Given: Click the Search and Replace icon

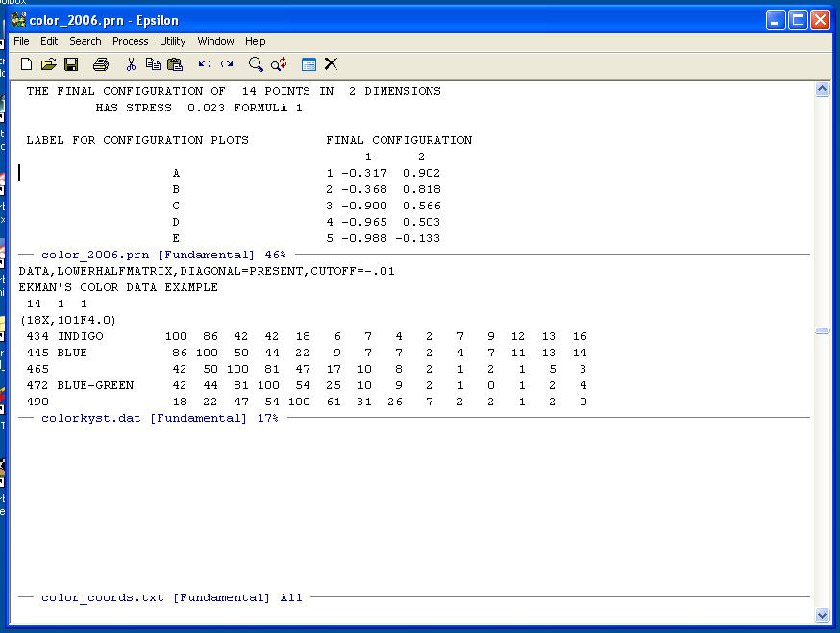Looking at the screenshot, I should pos(279,64).
